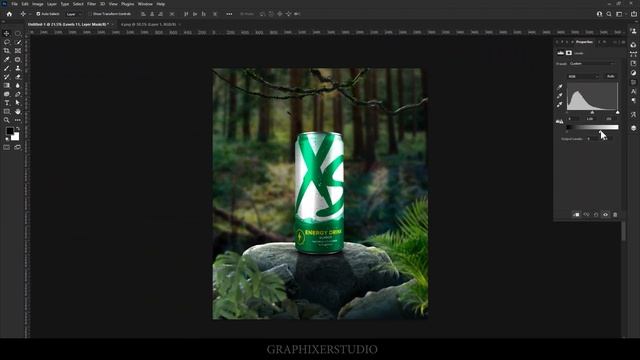
Task: Open the Filter menu
Action: [x=91, y=4]
